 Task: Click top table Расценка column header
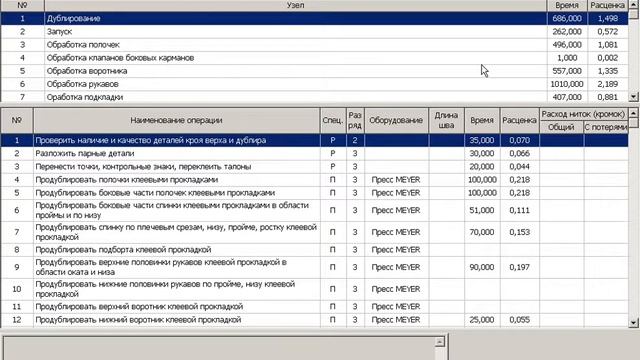point(608,5)
